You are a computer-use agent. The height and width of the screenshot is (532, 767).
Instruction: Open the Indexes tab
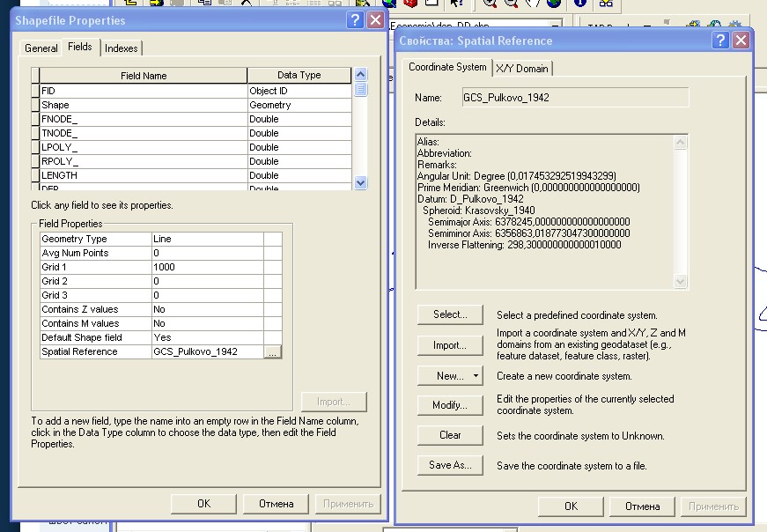tap(122, 48)
